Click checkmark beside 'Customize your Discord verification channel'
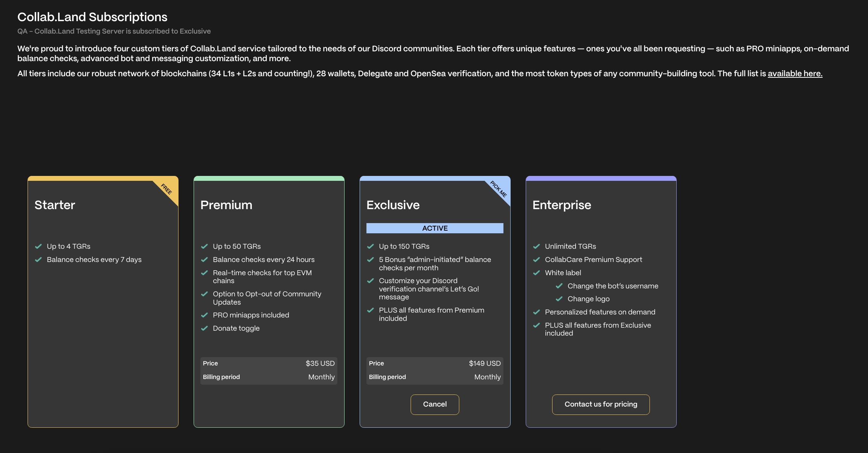868x453 pixels. pyautogui.click(x=370, y=281)
